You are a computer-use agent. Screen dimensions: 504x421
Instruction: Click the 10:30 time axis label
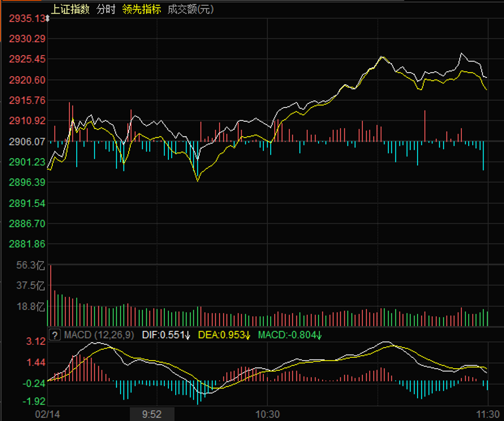[267, 414]
